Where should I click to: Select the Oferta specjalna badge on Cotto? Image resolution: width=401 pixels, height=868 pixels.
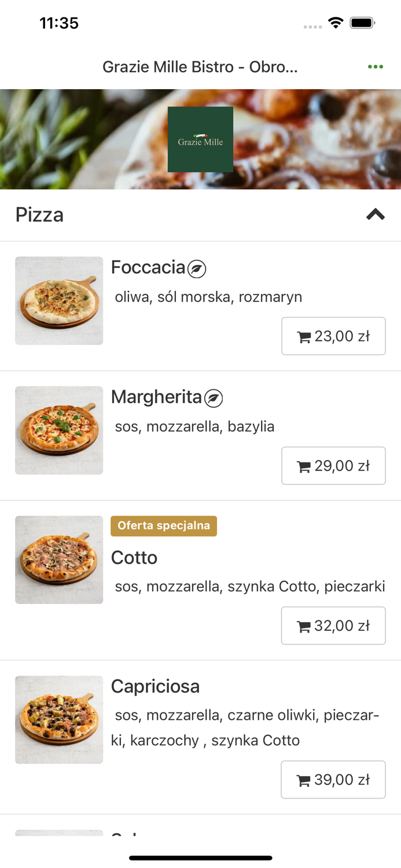click(164, 526)
